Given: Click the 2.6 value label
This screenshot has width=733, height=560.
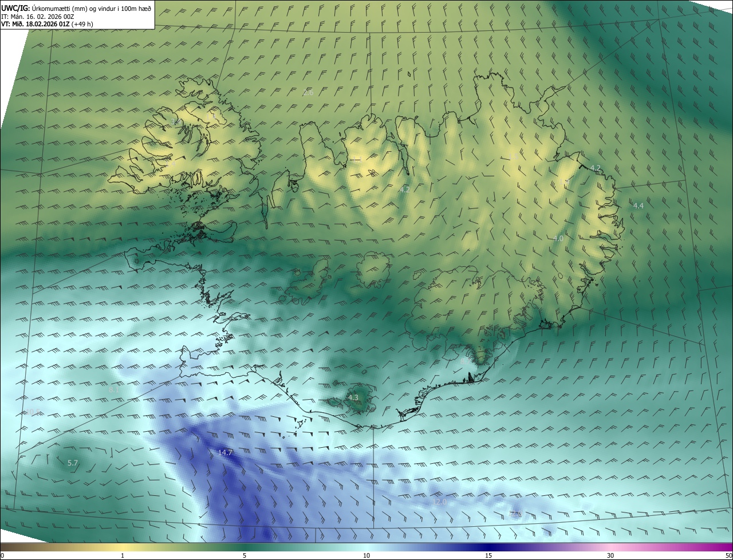Looking at the screenshot, I should click(x=308, y=93).
